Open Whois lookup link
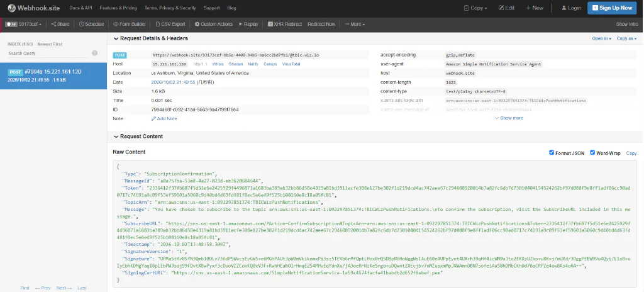The height and width of the screenshot is (292, 644). tap(218, 64)
